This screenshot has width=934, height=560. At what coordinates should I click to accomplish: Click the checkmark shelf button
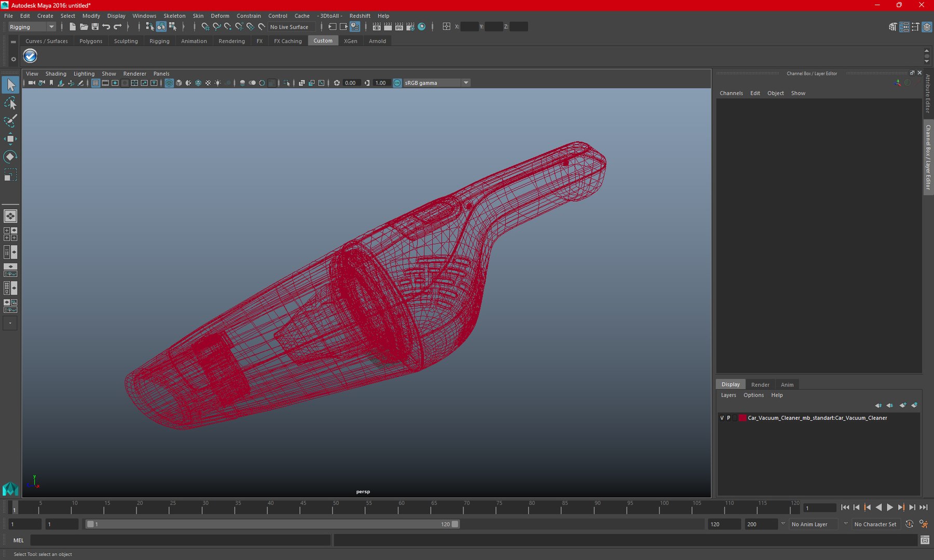(x=30, y=56)
